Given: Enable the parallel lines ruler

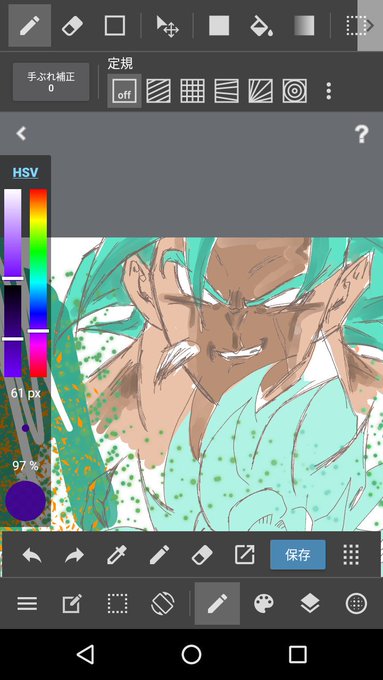Looking at the screenshot, I should pos(158,91).
